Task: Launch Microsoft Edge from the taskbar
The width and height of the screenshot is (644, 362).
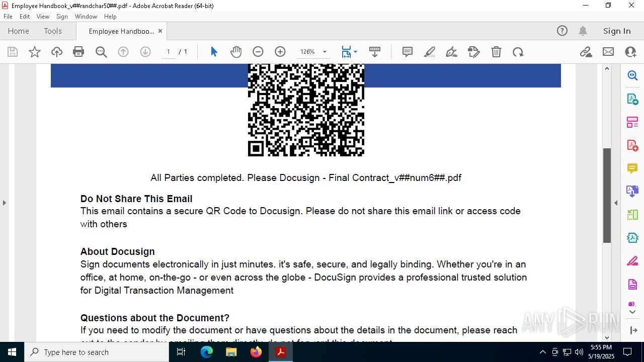Action: coord(207,352)
